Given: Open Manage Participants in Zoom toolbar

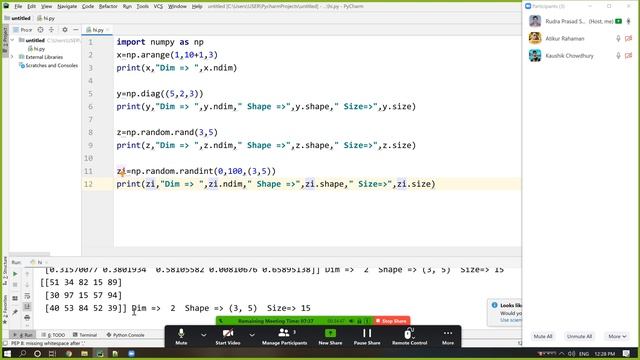Looking at the screenshot, I should pos(284,336).
